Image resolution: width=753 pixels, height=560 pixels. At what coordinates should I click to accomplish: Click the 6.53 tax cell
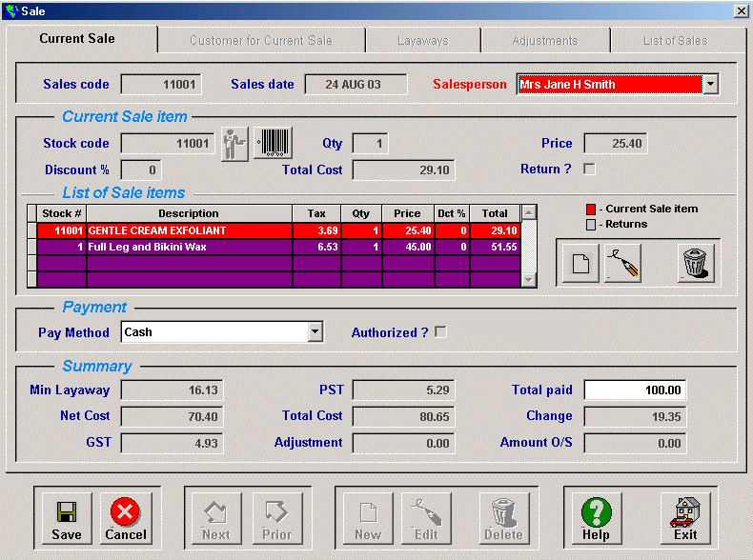[x=317, y=247]
